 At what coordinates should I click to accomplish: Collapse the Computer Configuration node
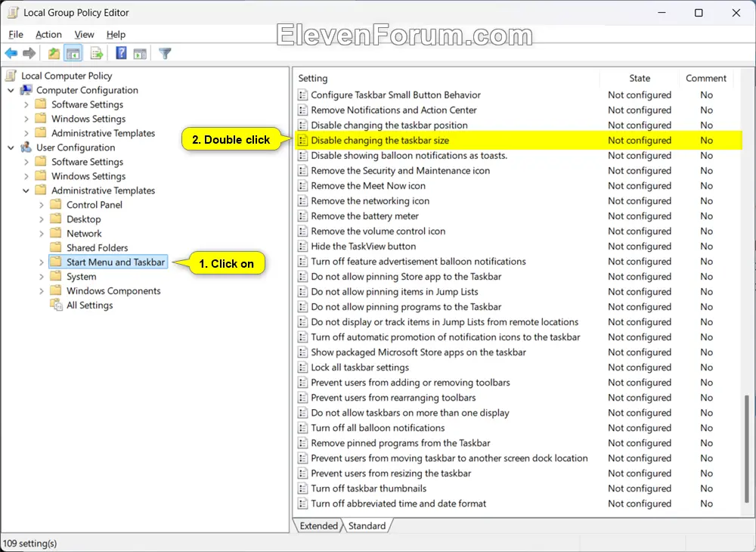11,90
